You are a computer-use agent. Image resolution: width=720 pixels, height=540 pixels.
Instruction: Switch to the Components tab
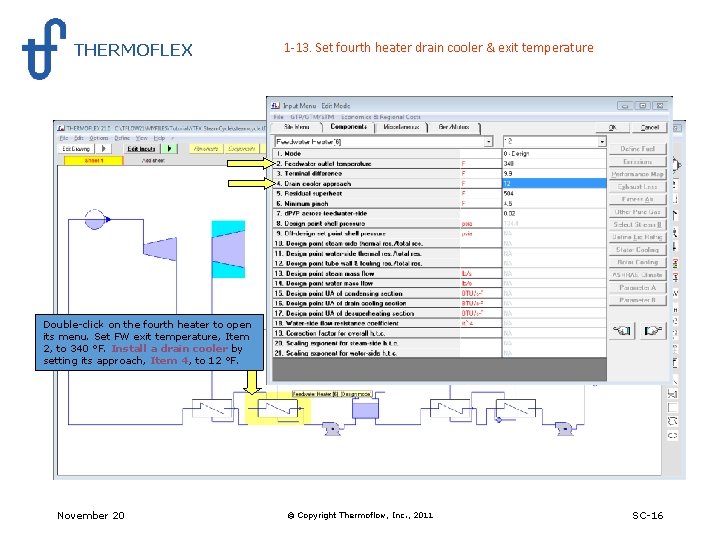pyautogui.click(x=349, y=127)
